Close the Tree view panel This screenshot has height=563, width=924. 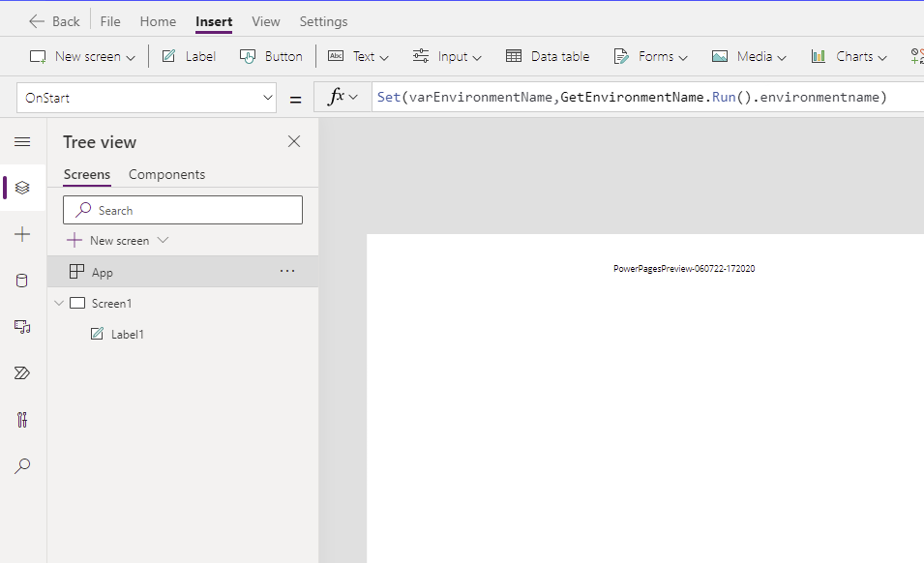(x=294, y=141)
